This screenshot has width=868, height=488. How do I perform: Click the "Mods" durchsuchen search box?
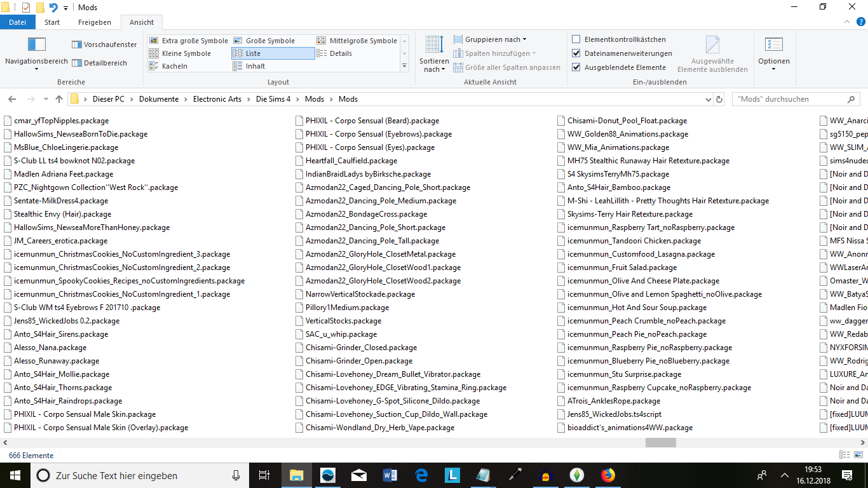(x=797, y=99)
